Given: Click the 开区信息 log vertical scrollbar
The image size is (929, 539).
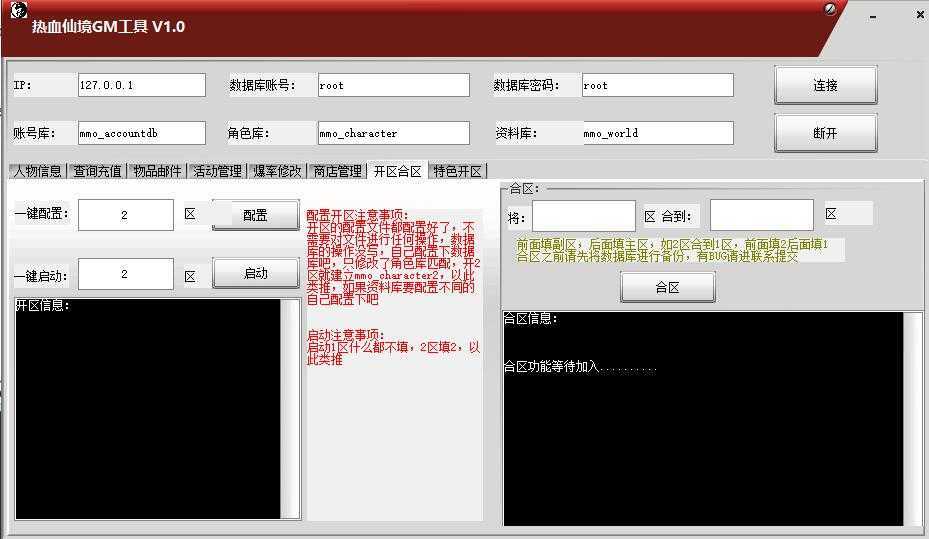Looking at the screenshot, I should pos(290,408).
